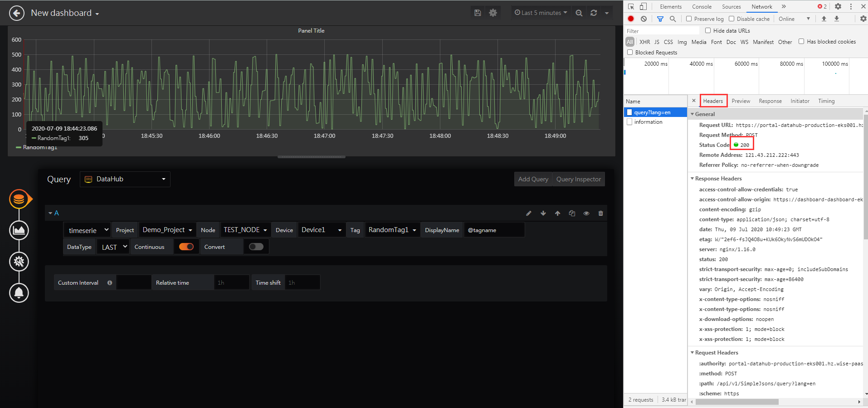
Task: Open the DataHub data source dropdown
Action: pyautogui.click(x=125, y=179)
